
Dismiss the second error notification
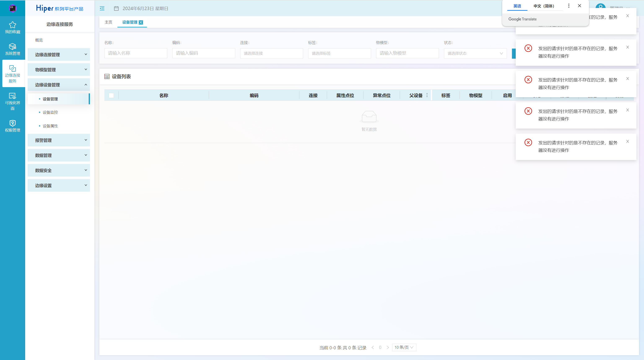point(627,47)
